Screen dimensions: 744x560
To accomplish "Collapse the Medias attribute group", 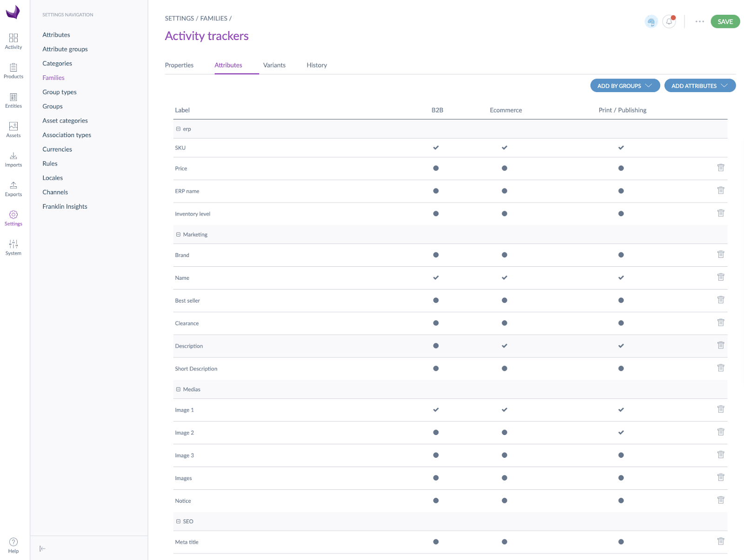I will coord(178,389).
